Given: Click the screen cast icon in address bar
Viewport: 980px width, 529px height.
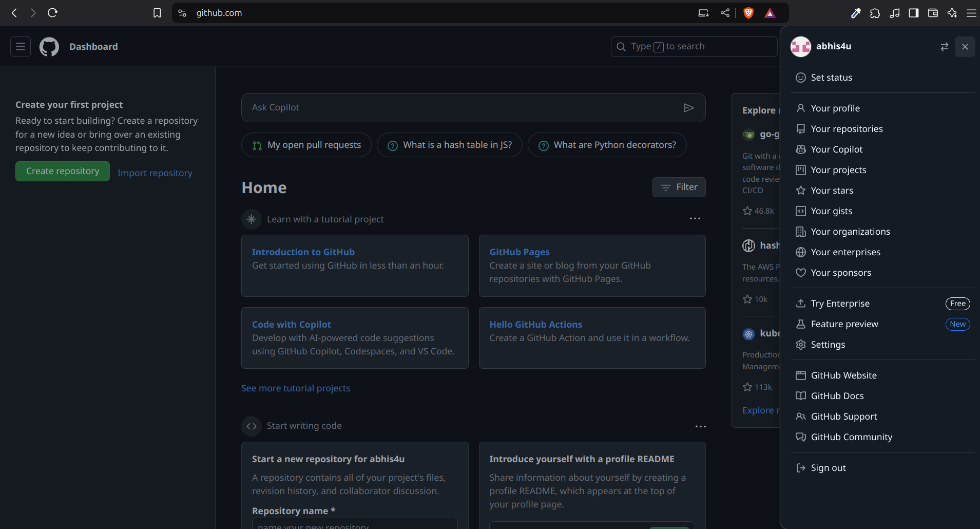Looking at the screenshot, I should (x=703, y=13).
